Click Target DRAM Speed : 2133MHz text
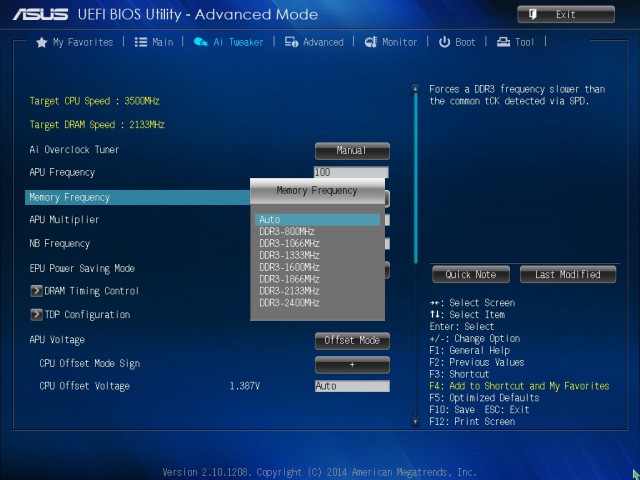The height and width of the screenshot is (480, 640). pyautogui.click(x=97, y=125)
